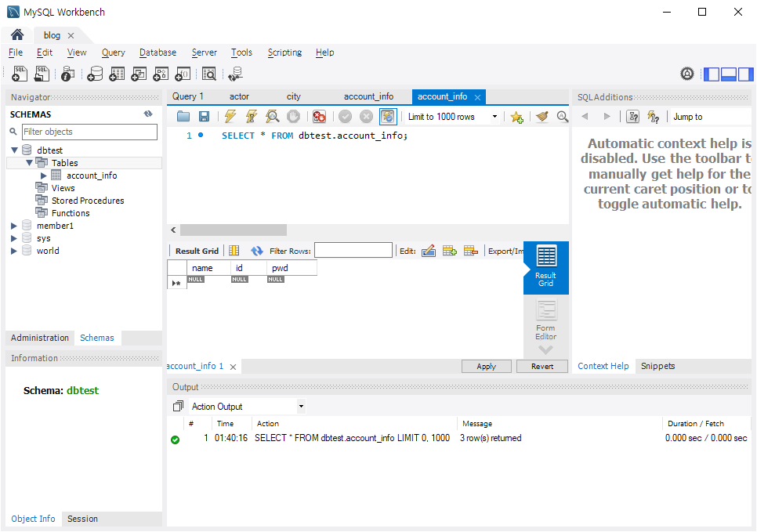Open the Limit to 1000 rows dropdown
The width and height of the screenshot is (757, 532).
click(x=494, y=116)
